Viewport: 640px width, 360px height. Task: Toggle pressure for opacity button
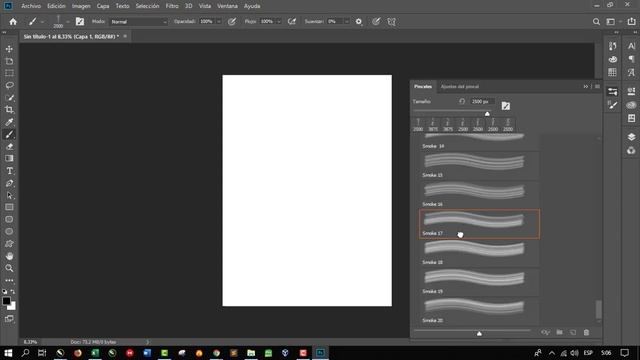tap(232, 22)
